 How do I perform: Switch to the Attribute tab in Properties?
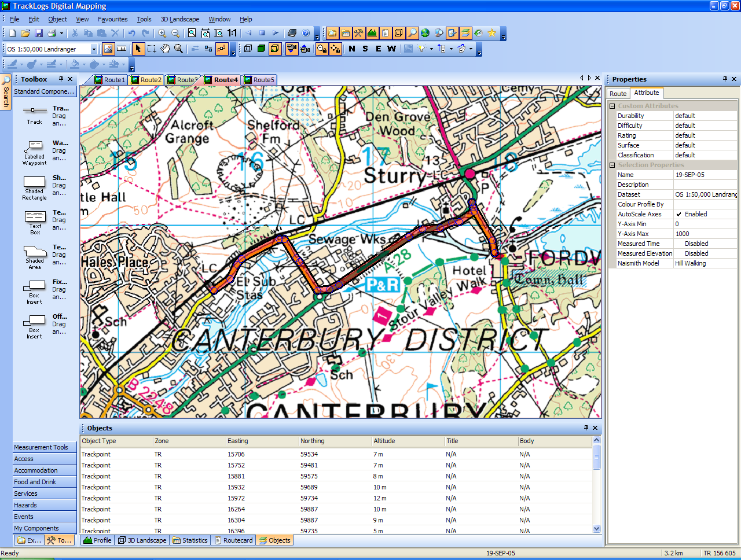pos(647,93)
